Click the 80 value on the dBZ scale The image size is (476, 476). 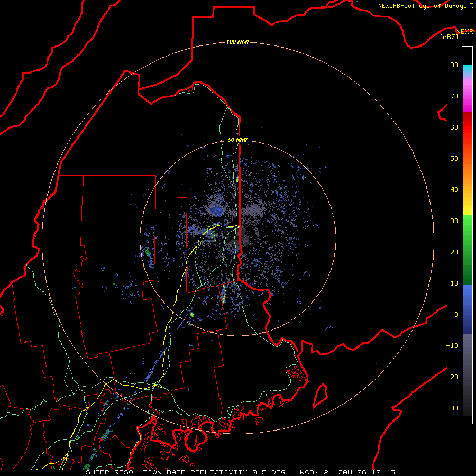coord(454,65)
